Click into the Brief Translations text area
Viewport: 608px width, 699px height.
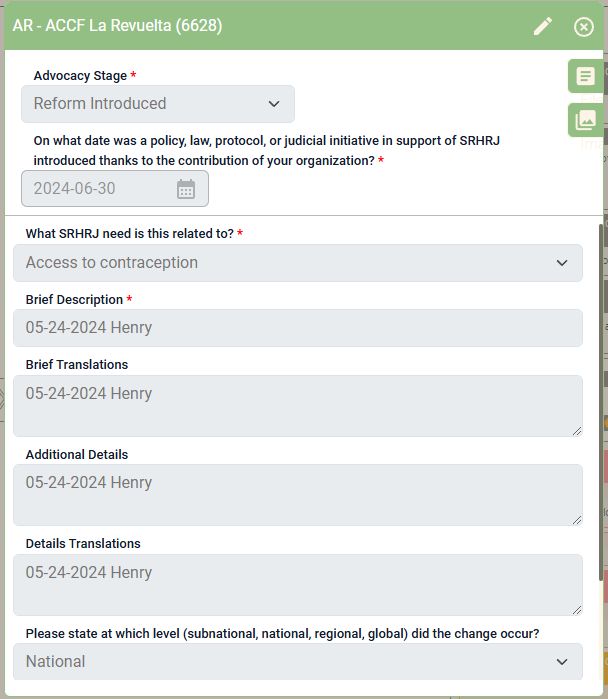pyautogui.click(x=298, y=406)
